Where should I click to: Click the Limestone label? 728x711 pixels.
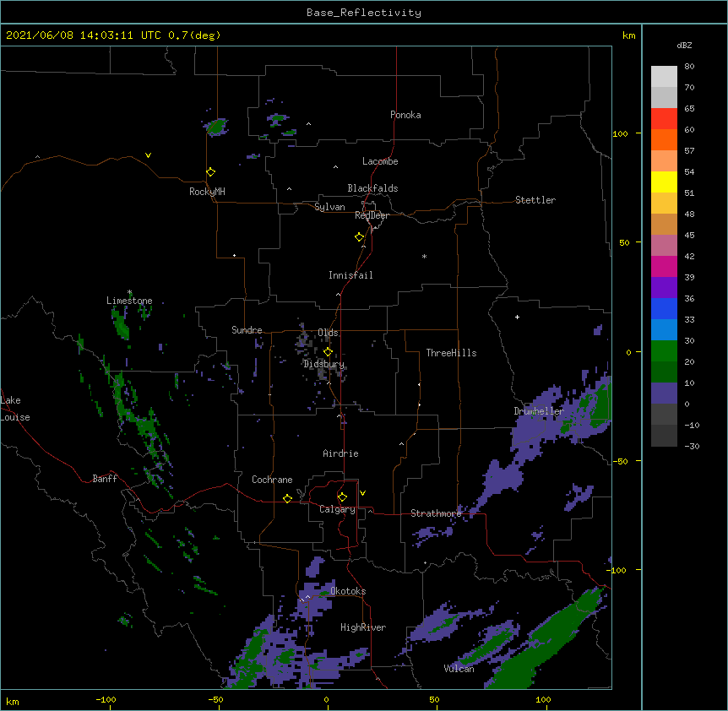(129, 301)
